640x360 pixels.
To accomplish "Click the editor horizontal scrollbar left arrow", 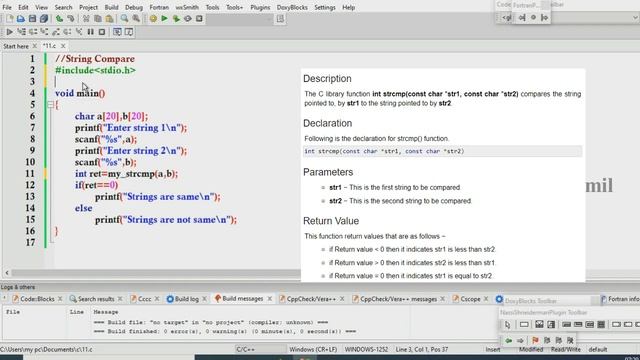I will 7,273.
